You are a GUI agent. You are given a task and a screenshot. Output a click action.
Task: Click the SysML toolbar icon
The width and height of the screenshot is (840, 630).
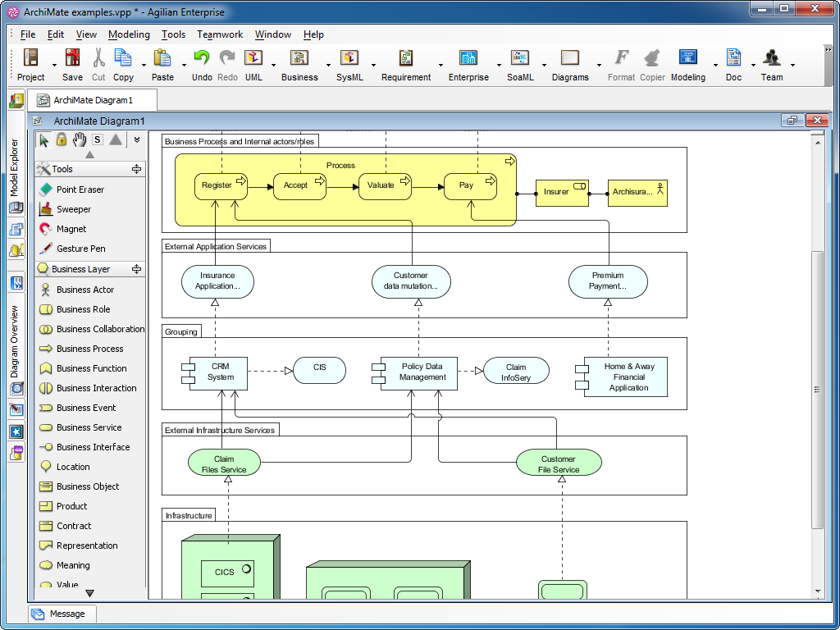[350, 59]
